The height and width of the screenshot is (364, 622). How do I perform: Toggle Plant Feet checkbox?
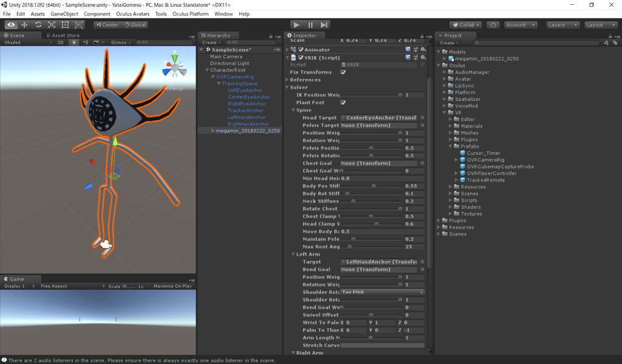point(343,103)
